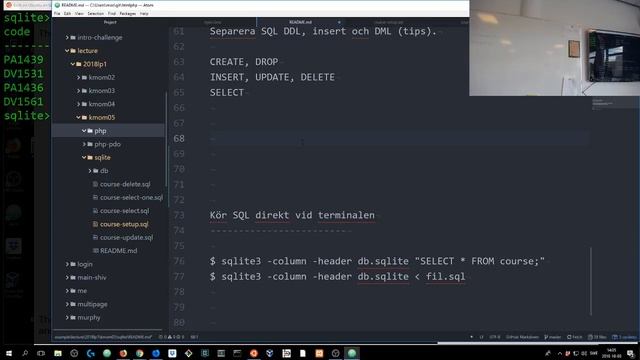Click the last sqlite> prompt in terminal window

point(27,116)
